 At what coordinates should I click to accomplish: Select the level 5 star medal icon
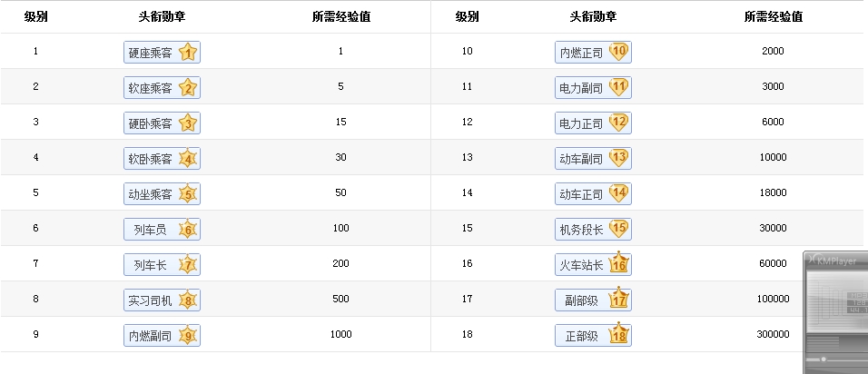tap(188, 193)
